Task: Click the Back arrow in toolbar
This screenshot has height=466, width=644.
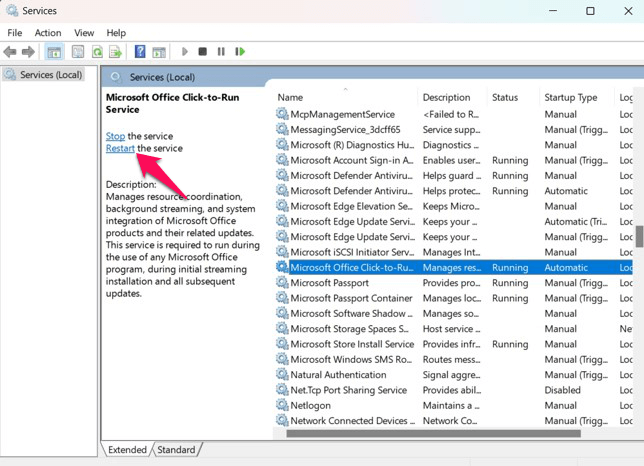Action: pos(11,51)
